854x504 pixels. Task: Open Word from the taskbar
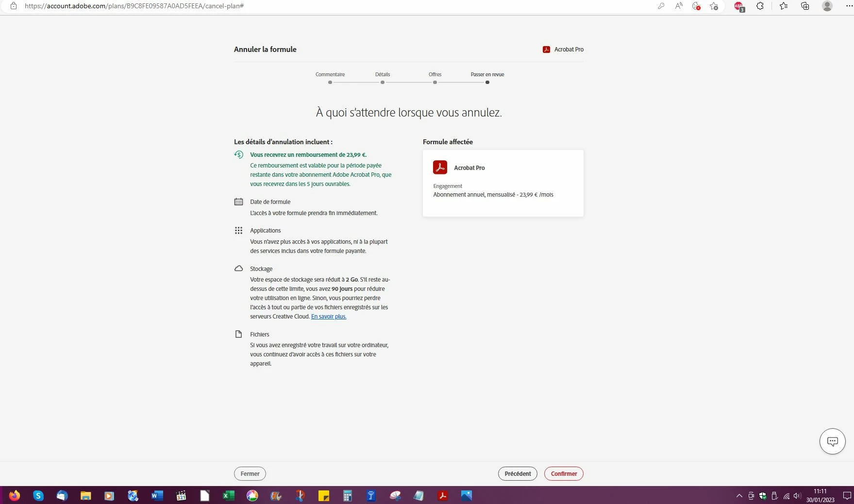pos(157,496)
